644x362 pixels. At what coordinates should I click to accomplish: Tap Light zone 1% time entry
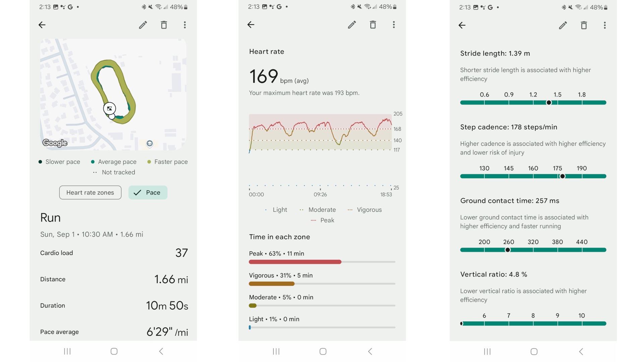(274, 318)
